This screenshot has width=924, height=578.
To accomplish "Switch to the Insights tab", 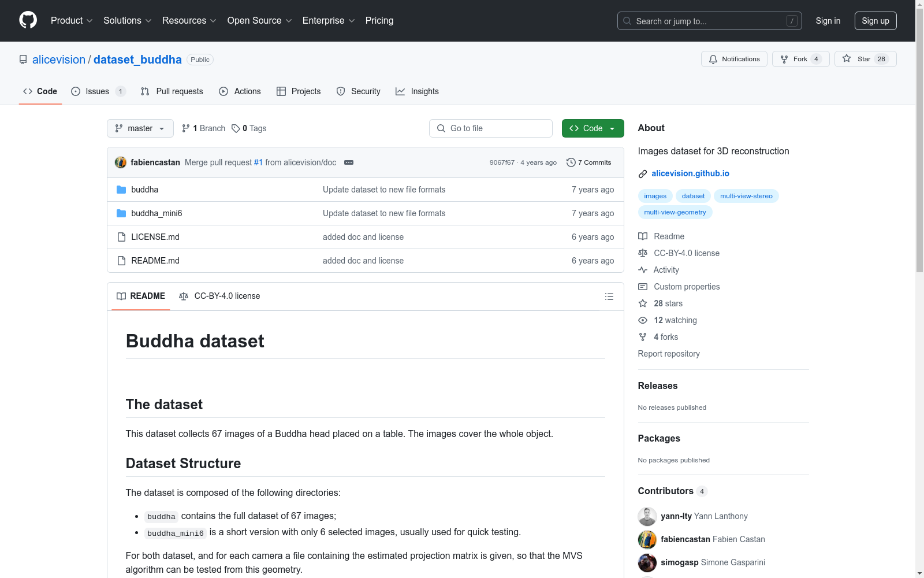I will pos(417,91).
